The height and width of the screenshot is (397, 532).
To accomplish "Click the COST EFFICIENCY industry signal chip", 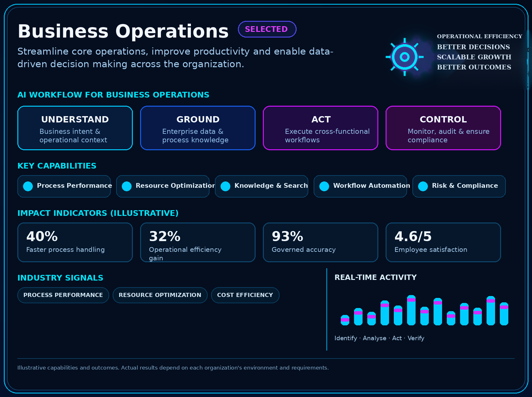I will point(245,295).
